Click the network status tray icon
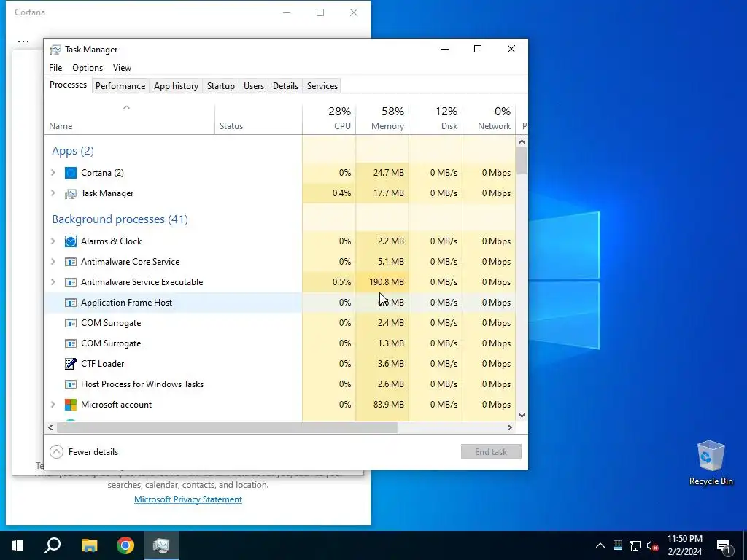 (x=635, y=545)
